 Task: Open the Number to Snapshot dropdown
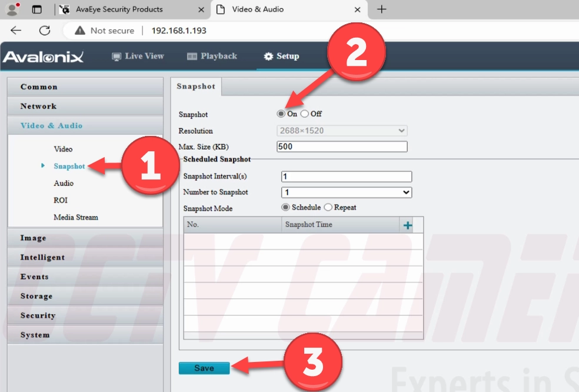[x=347, y=192]
